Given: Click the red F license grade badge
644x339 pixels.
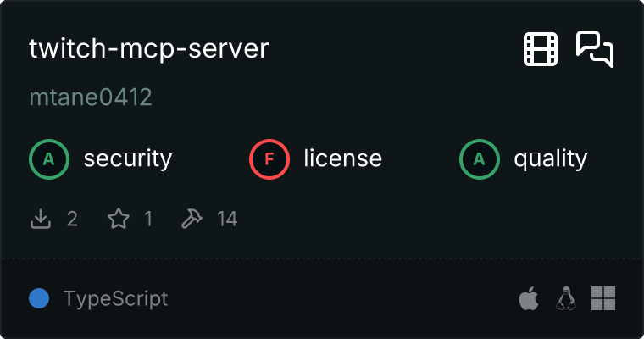Looking at the screenshot, I should tap(269, 158).
